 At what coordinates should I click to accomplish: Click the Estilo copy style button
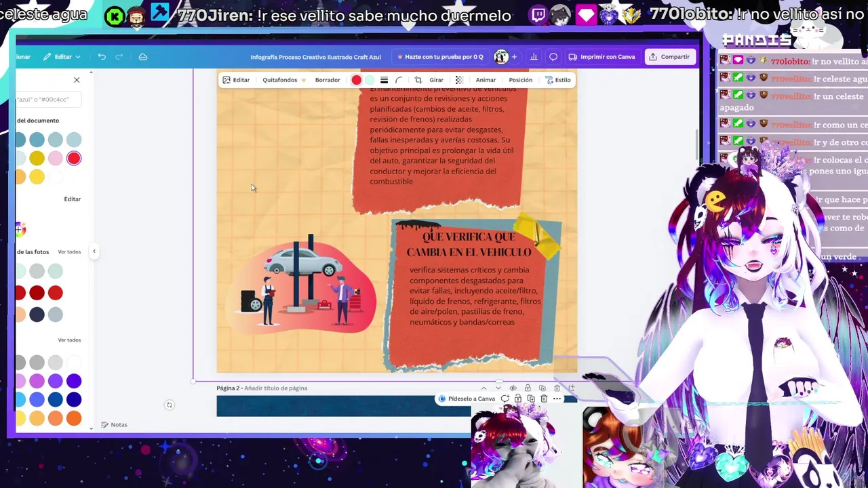point(558,80)
